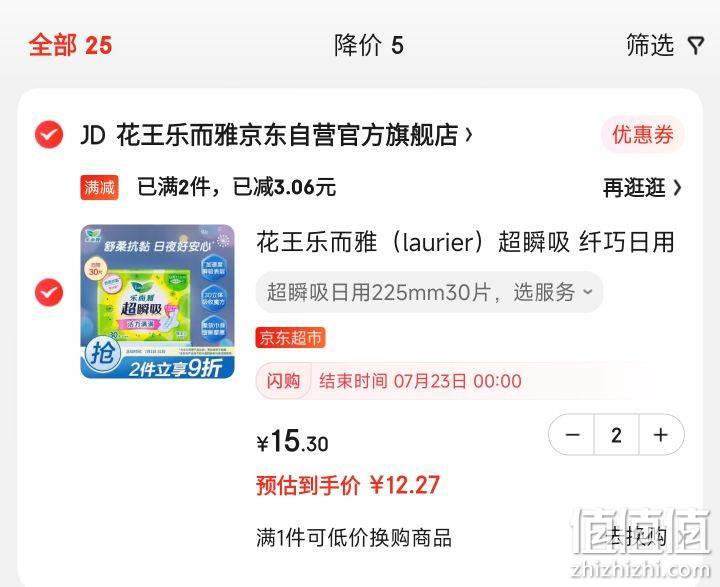Open store page via the store name chevron
This screenshot has width=720, height=587.
(x=469, y=135)
